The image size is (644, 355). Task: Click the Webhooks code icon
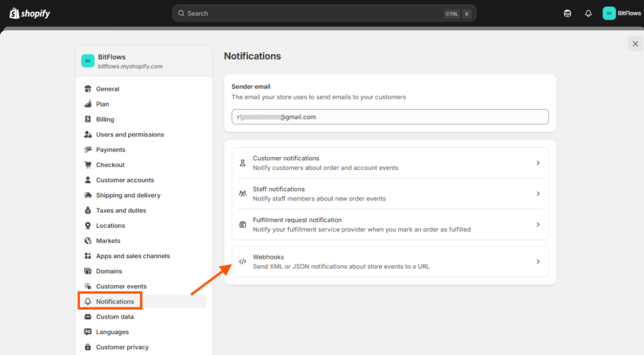(x=243, y=261)
